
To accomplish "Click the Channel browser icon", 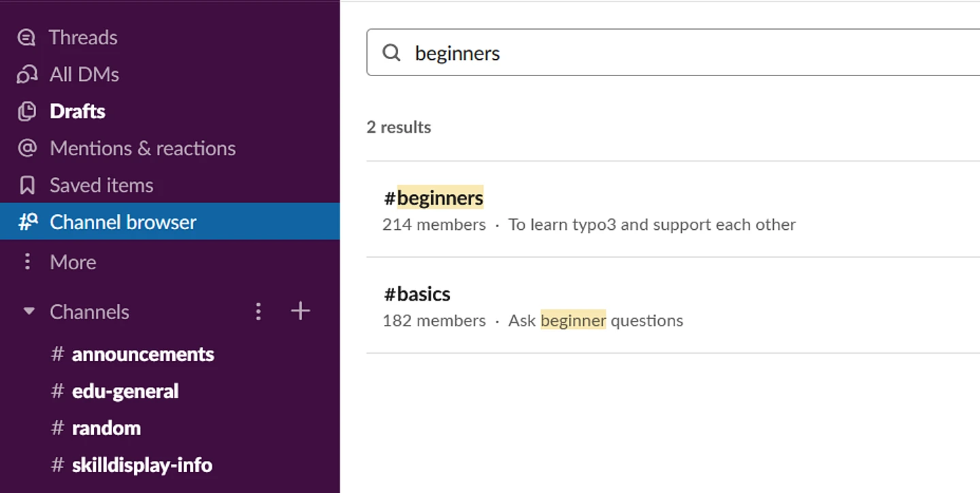I will pyautogui.click(x=27, y=222).
